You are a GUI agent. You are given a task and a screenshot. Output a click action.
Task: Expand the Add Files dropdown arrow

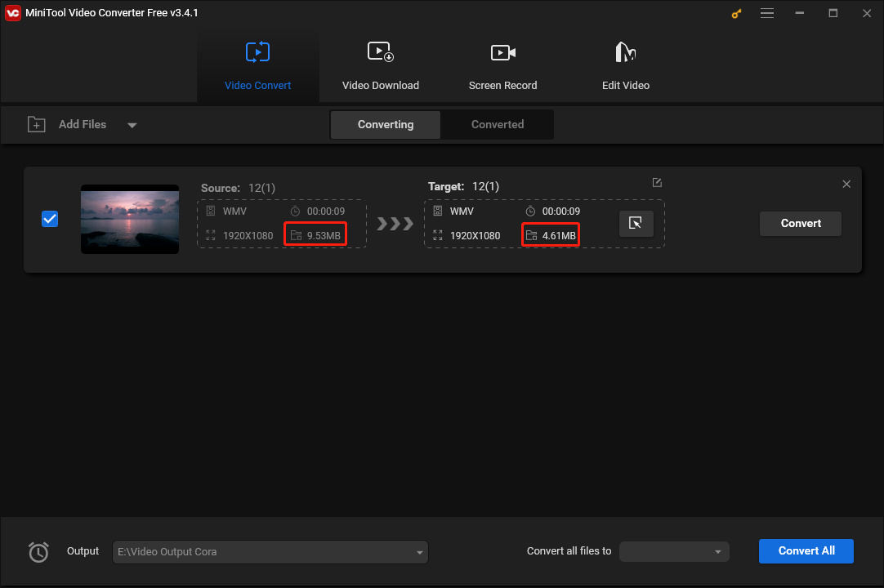coord(132,125)
